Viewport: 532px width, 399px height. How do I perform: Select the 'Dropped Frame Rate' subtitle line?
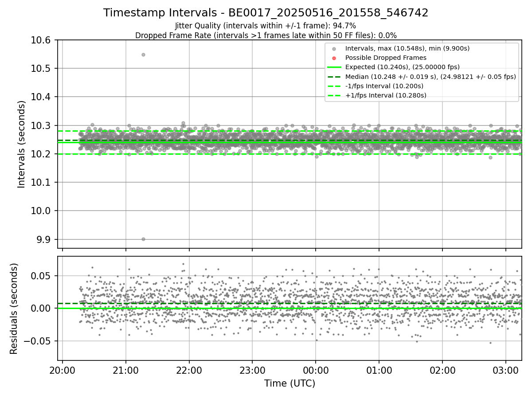coord(266,35)
